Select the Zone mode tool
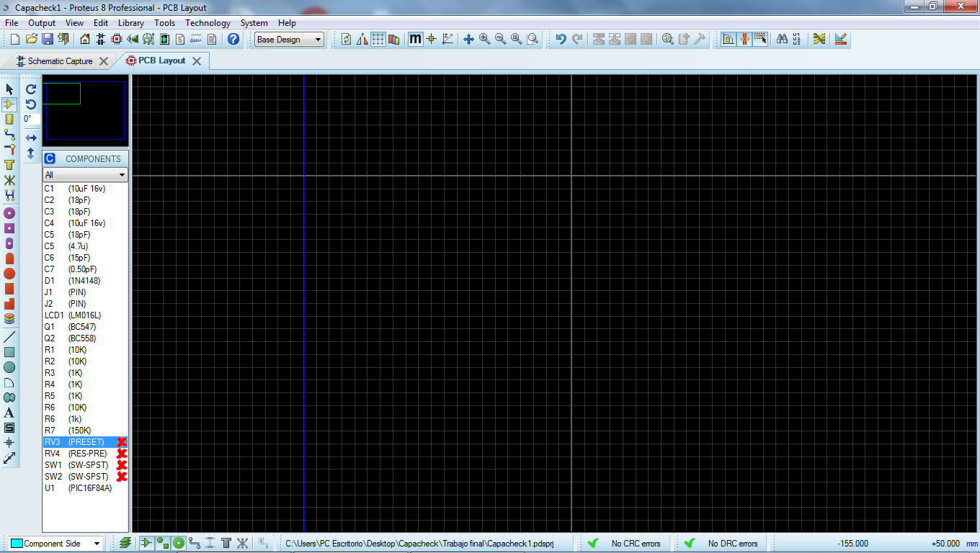This screenshot has width=980, height=553. pos(9,165)
